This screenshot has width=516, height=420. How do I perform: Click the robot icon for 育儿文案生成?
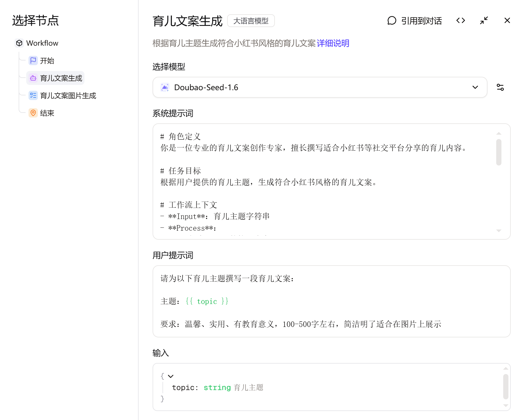coord(33,78)
